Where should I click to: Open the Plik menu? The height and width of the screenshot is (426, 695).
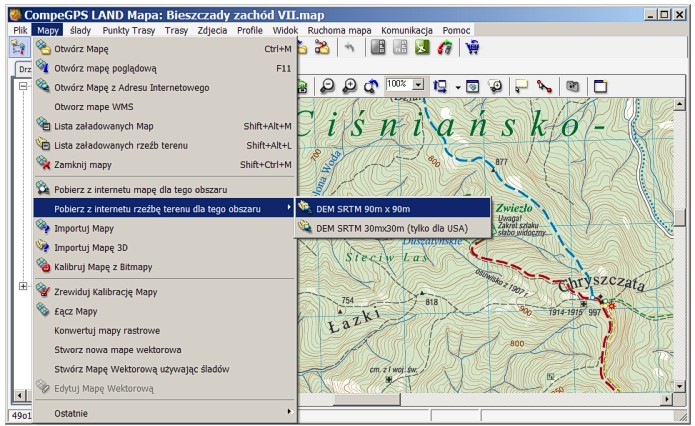pos(20,30)
